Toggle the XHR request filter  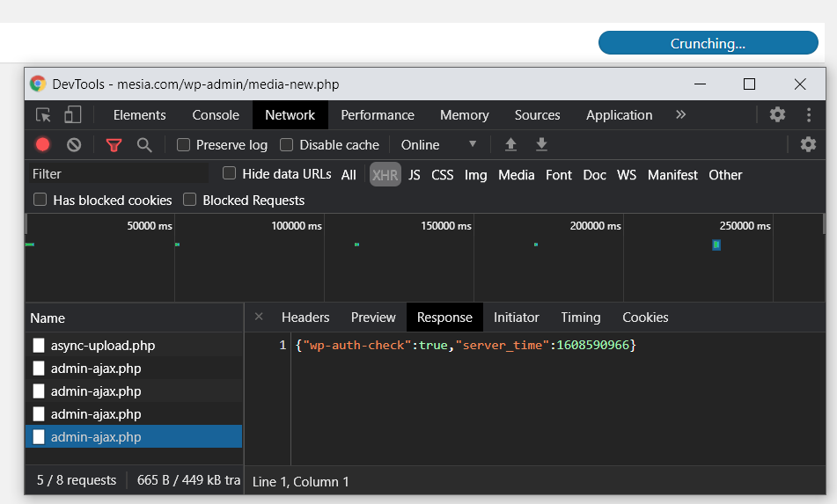pyautogui.click(x=385, y=175)
